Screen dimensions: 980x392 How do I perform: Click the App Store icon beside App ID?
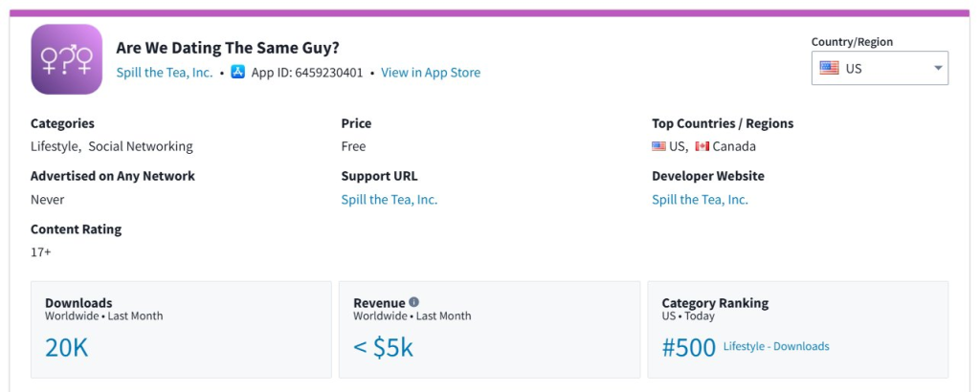pos(238,72)
